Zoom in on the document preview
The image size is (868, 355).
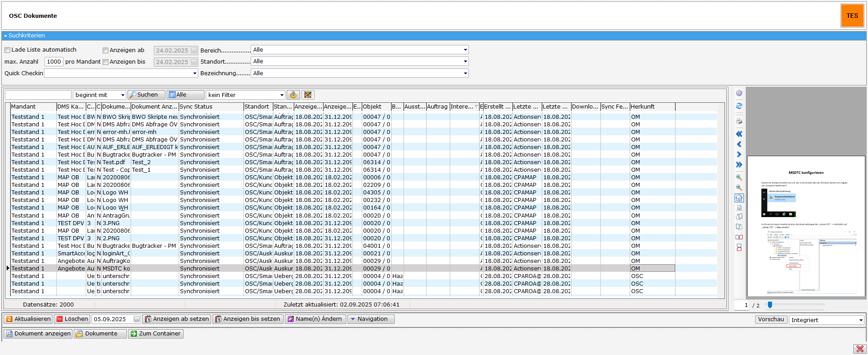[x=739, y=177]
